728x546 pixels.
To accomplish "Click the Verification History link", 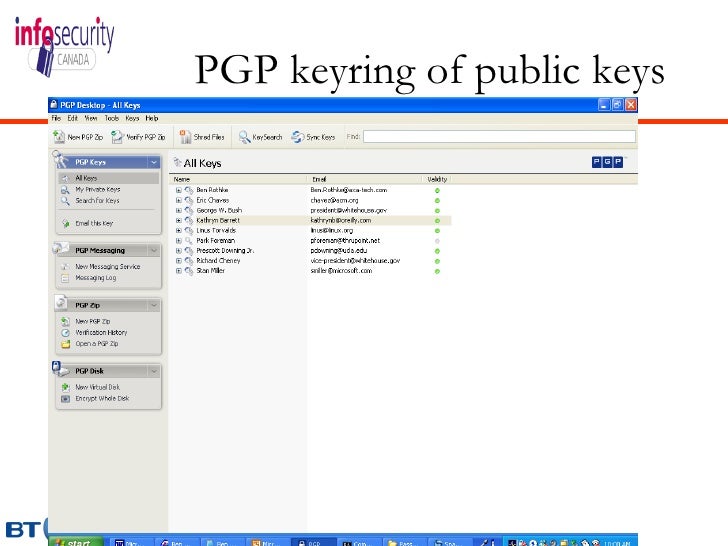I will click(x=101, y=332).
